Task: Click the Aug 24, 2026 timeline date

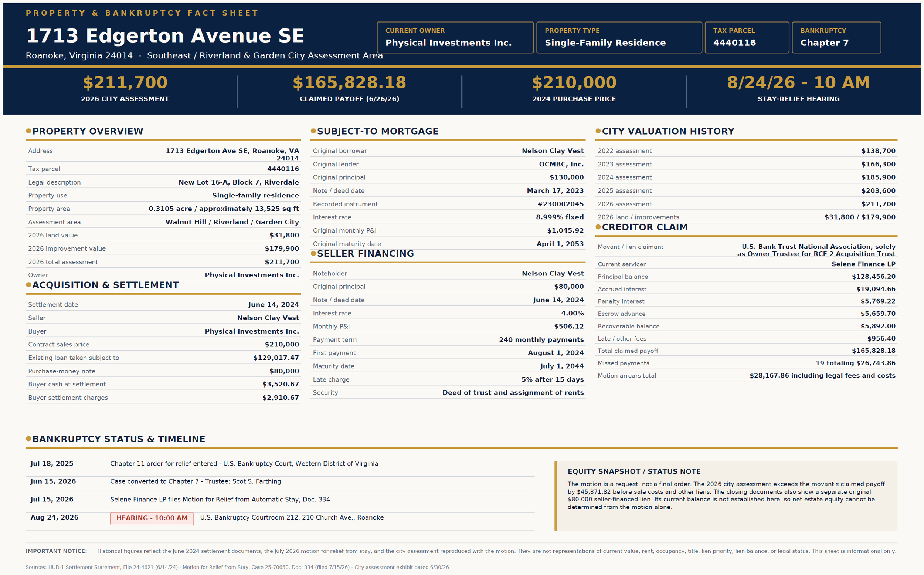Action: pos(54,518)
